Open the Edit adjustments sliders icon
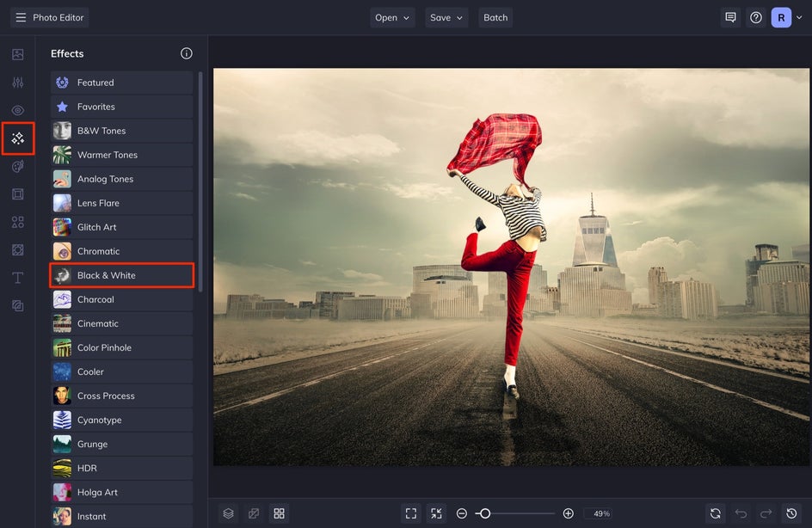Viewport: 812px width, 528px height. 17,83
